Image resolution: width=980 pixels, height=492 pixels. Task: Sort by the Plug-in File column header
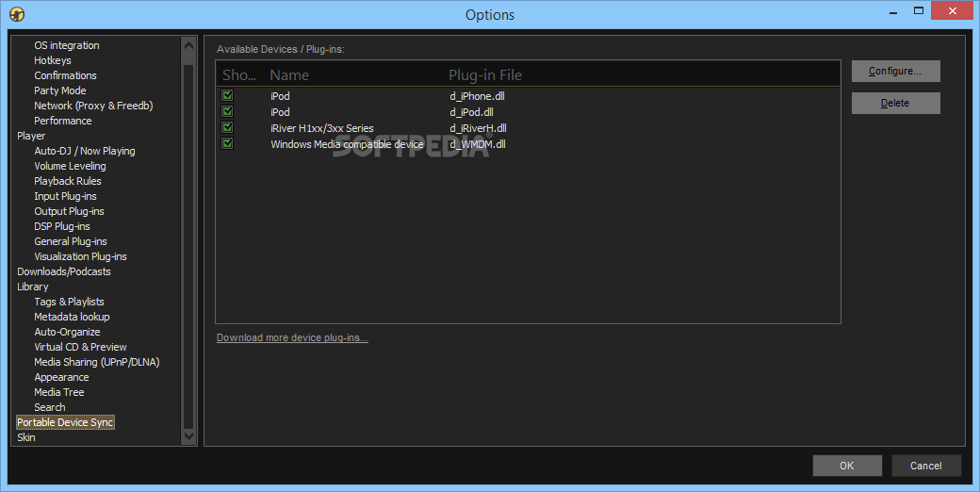(485, 75)
